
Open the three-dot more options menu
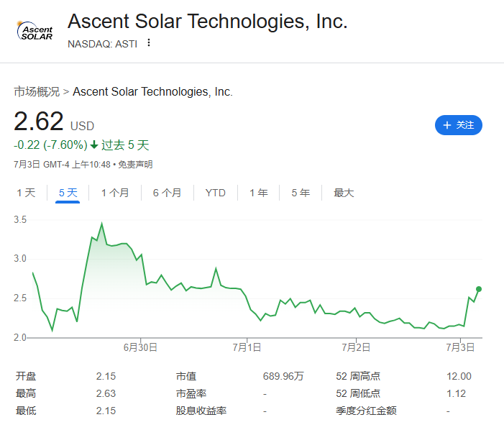[149, 42]
